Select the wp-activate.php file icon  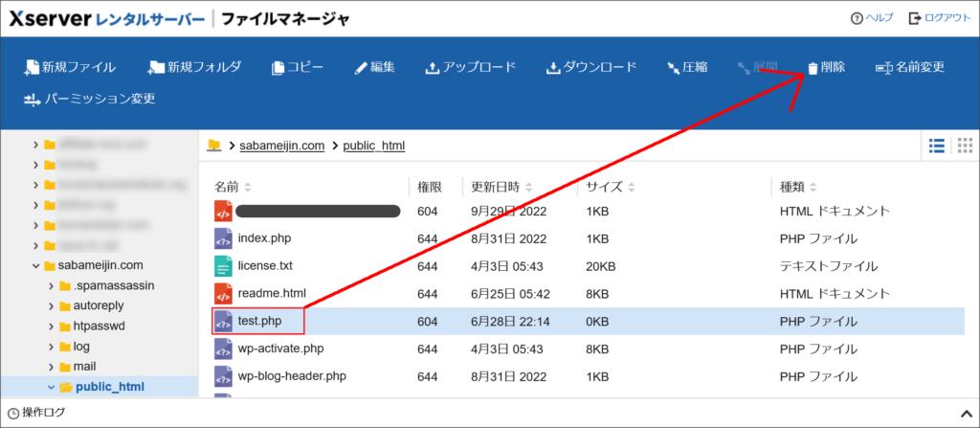tap(223, 349)
